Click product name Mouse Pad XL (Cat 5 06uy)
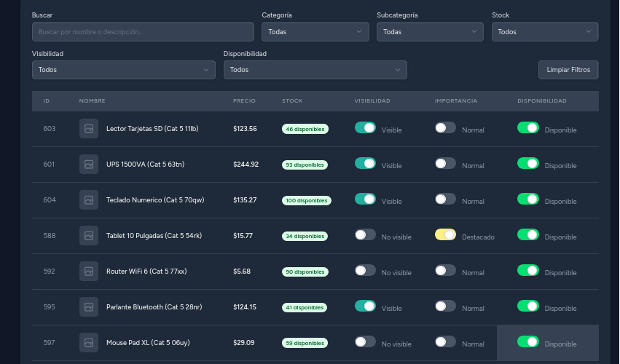 pos(148,342)
